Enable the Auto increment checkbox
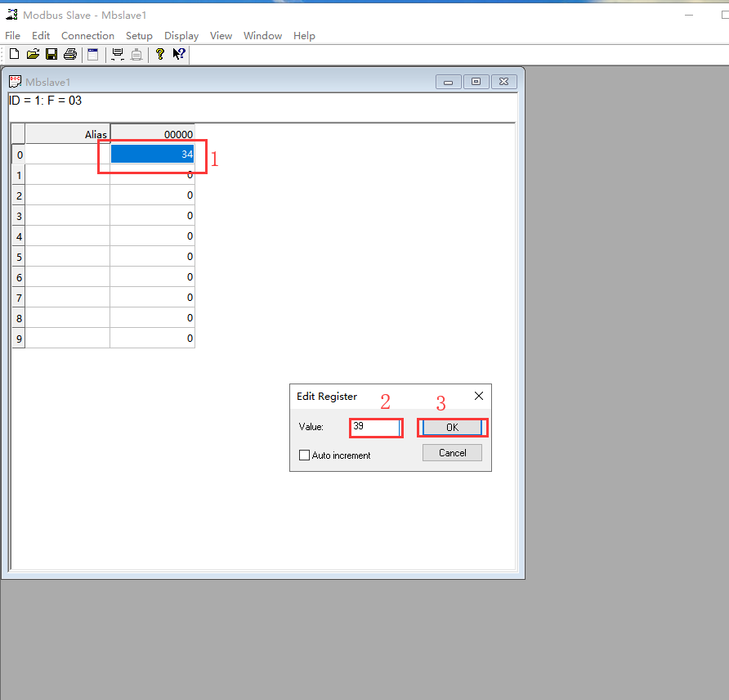Viewport: 729px width, 700px height. [x=305, y=455]
